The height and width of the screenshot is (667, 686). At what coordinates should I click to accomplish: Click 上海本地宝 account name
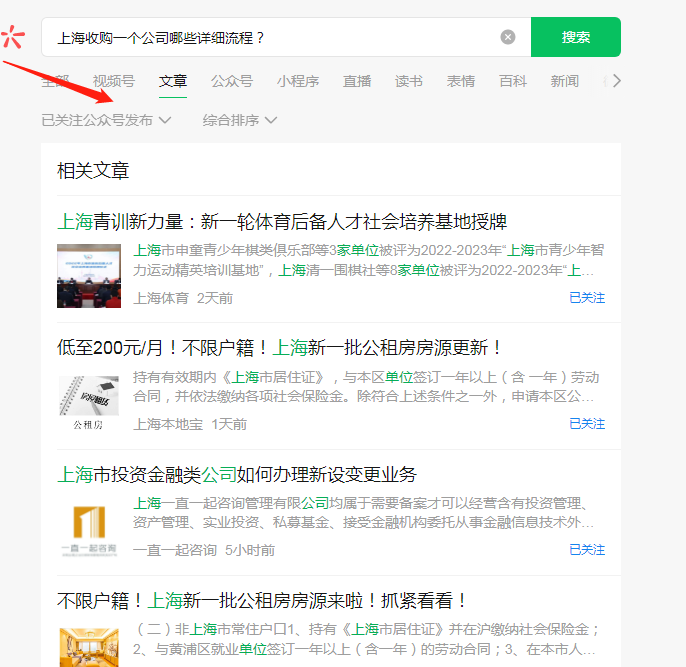[168, 424]
